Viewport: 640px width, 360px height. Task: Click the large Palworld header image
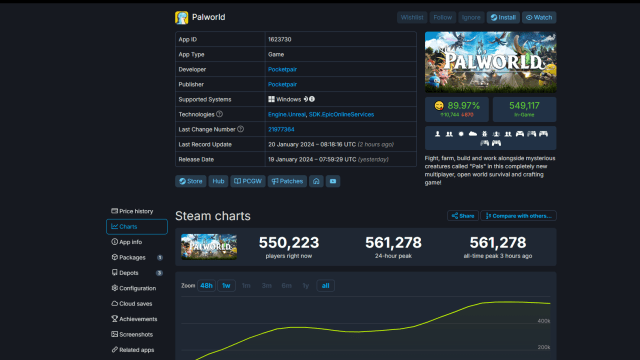point(490,62)
